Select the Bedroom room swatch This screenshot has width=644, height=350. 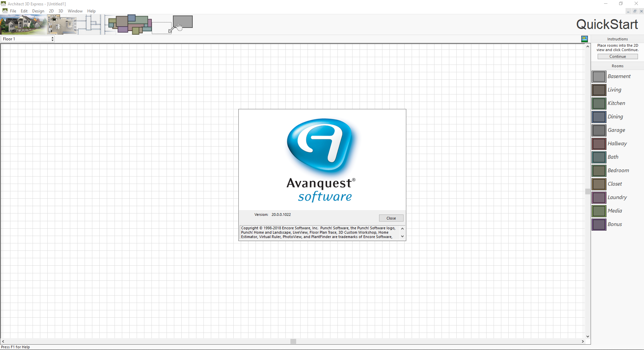click(599, 171)
